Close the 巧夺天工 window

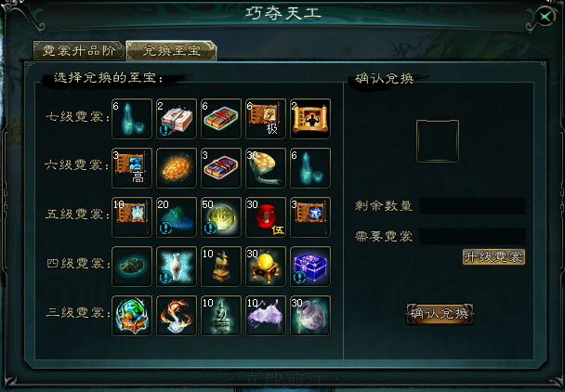(x=545, y=16)
